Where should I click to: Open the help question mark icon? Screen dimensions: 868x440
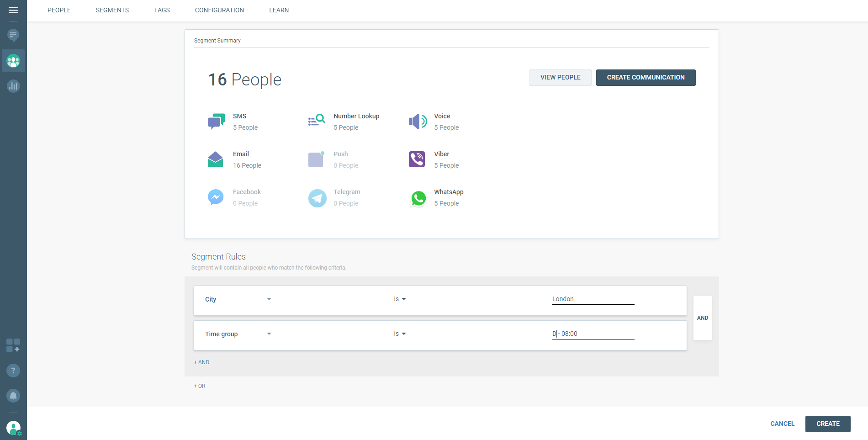coord(13,371)
